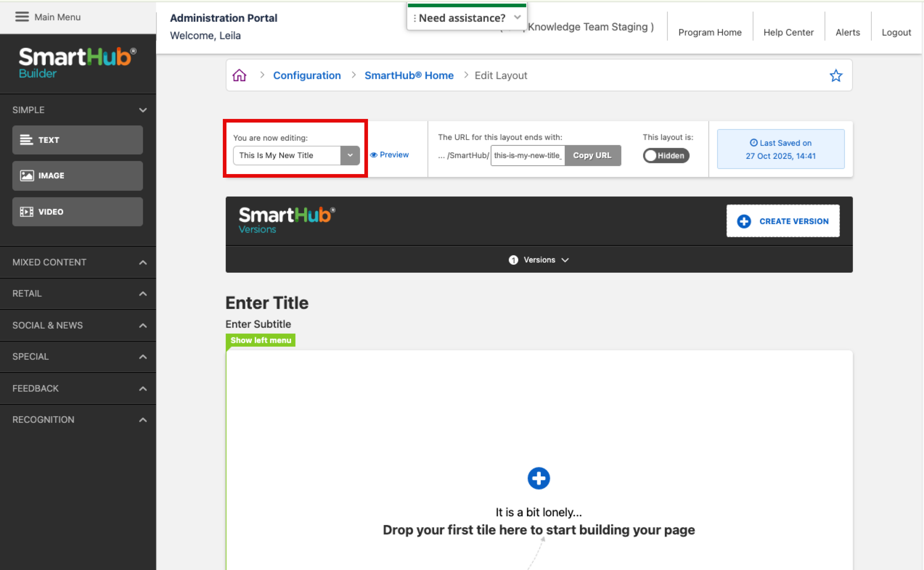Viewport: 924px width, 570px height.
Task: Open the layout editing dropdown arrow
Action: 350,155
